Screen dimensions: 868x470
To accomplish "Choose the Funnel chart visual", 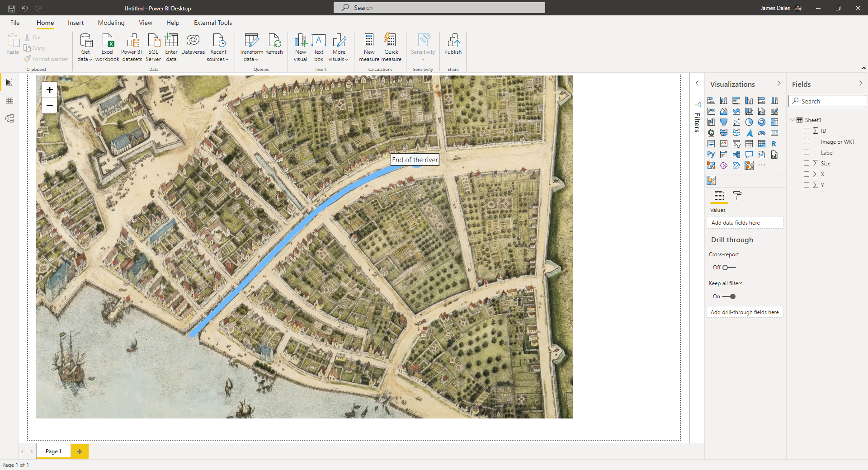I will tap(724, 122).
